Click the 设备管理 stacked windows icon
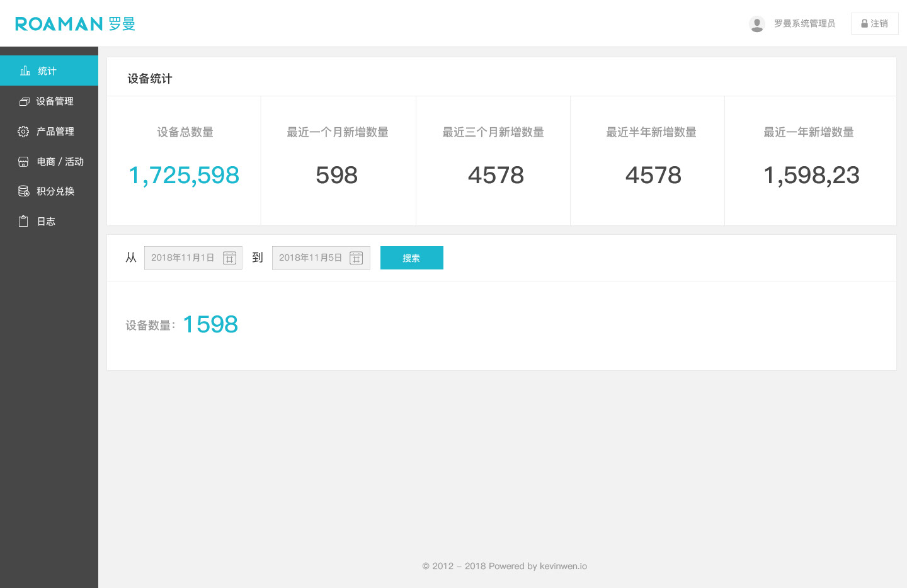 pyautogui.click(x=24, y=101)
